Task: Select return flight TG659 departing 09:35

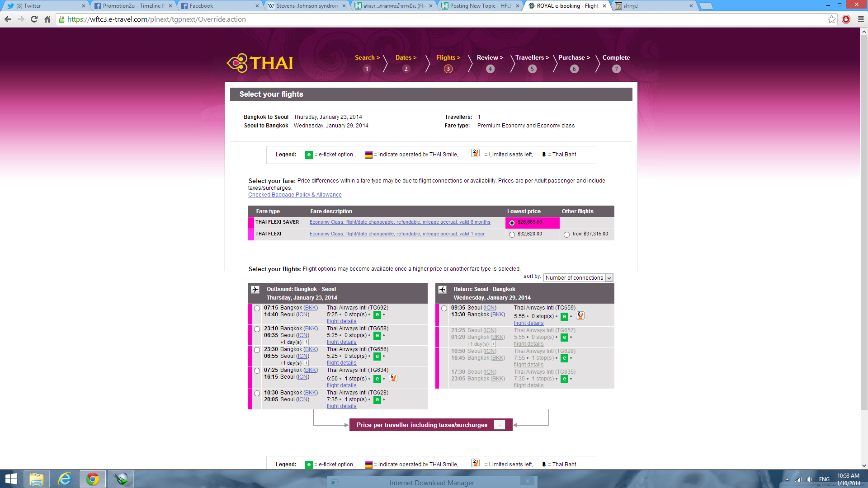Action: [444, 309]
